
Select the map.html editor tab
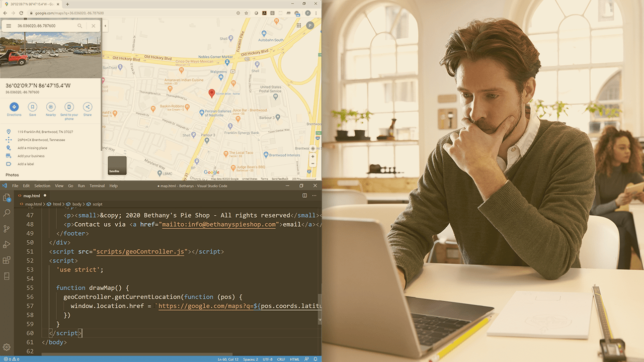31,196
